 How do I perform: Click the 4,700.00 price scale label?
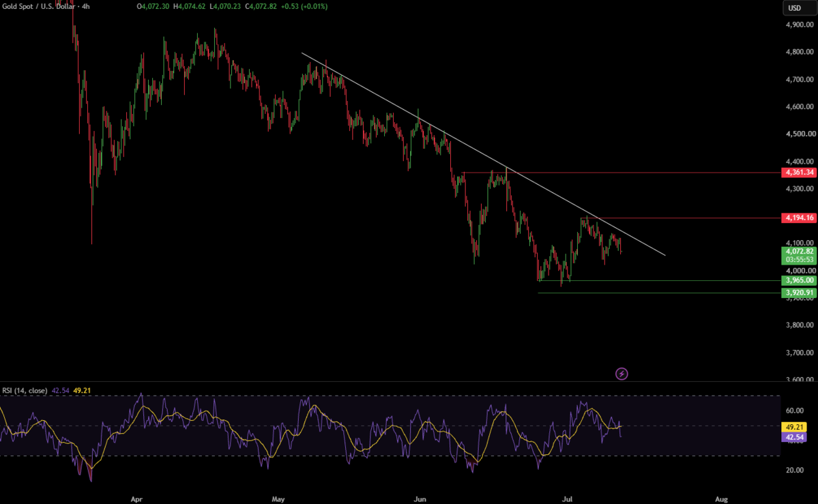(800, 79)
